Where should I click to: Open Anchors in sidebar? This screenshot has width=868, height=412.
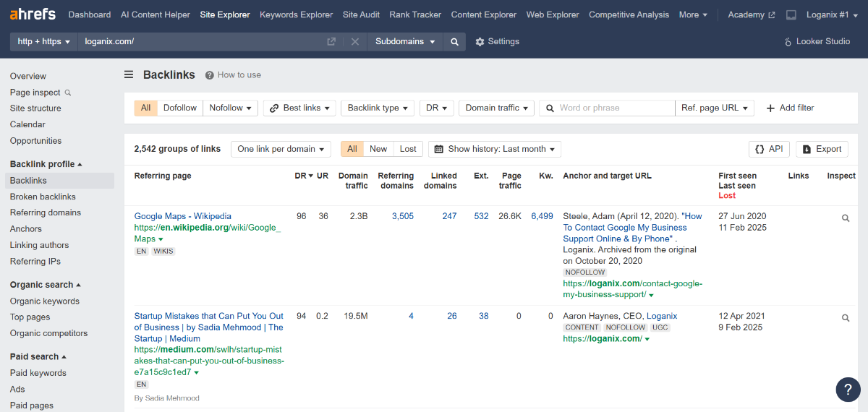pyautogui.click(x=26, y=229)
